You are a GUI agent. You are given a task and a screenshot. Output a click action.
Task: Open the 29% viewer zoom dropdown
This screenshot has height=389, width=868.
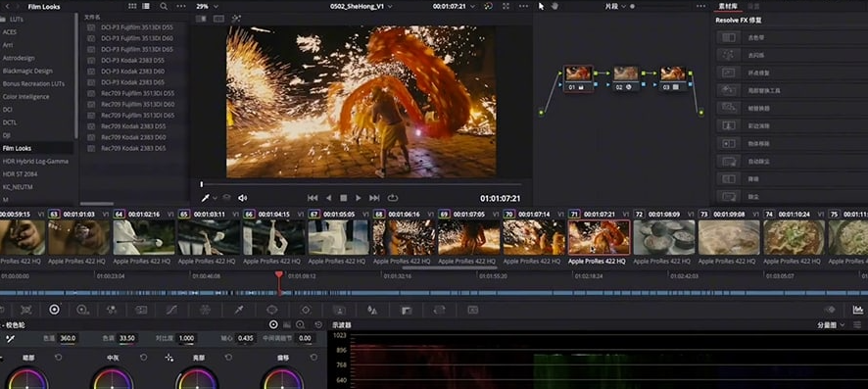[207, 6]
